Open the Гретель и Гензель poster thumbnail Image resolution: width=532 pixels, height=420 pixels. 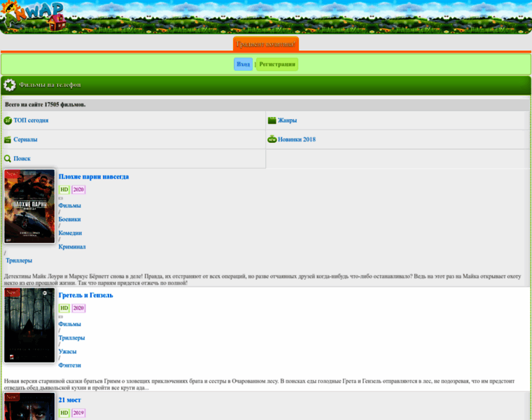tap(29, 325)
